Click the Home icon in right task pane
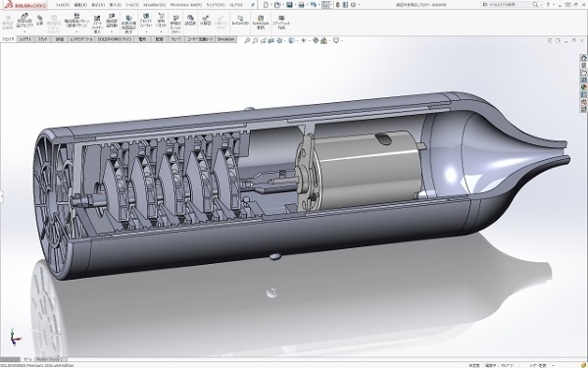 click(x=583, y=58)
